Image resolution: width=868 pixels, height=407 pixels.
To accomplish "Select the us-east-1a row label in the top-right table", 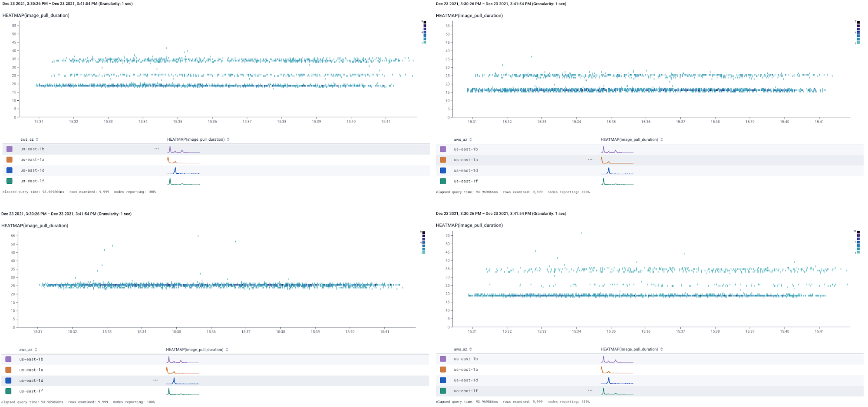I will click(x=466, y=160).
